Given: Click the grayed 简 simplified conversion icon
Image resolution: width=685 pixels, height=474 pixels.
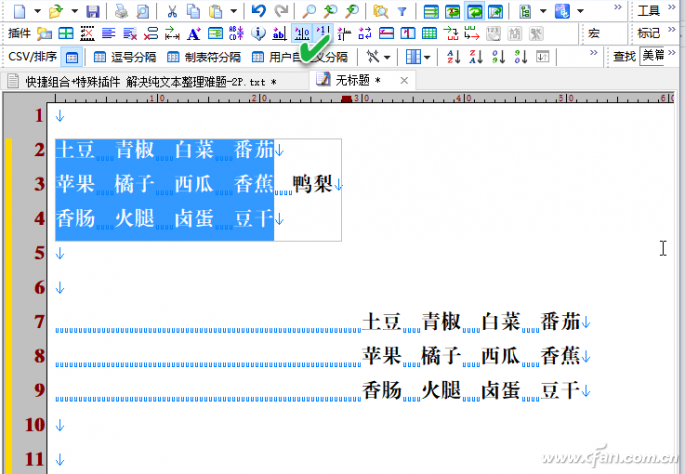Looking at the screenshot, I should [x=515, y=33].
